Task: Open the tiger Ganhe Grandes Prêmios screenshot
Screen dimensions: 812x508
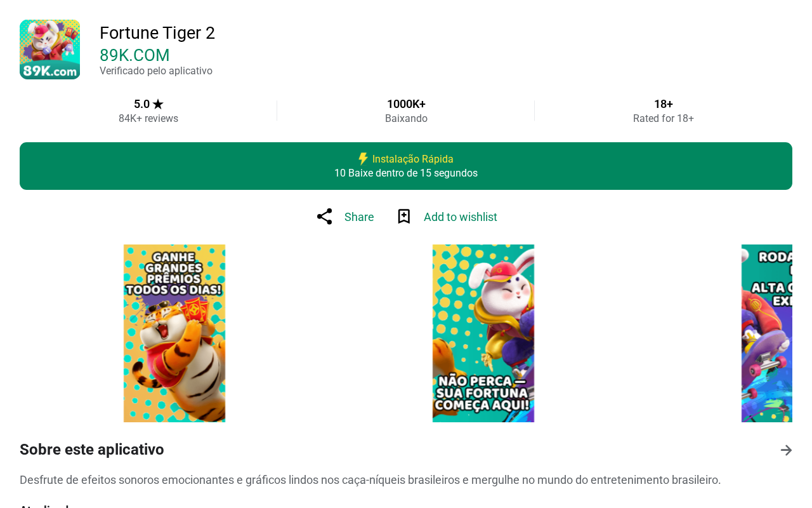Action: coord(174,333)
